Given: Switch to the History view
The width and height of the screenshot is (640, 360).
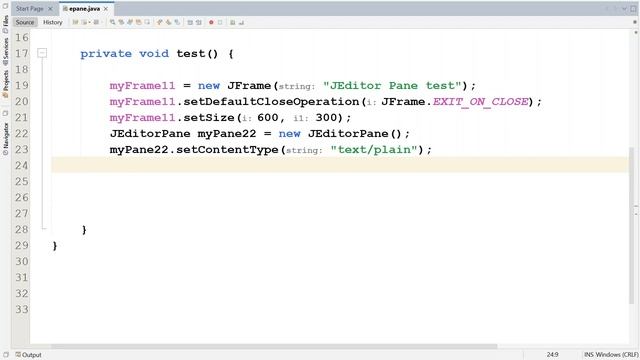Looking at the screenshot, I should click(x=53, y=22).
